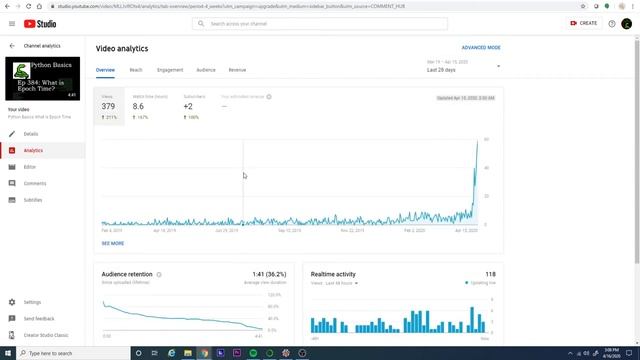Open the help question mark icon
The height and width of the screenshot is (360, 640).
click(x=611, y=24)
